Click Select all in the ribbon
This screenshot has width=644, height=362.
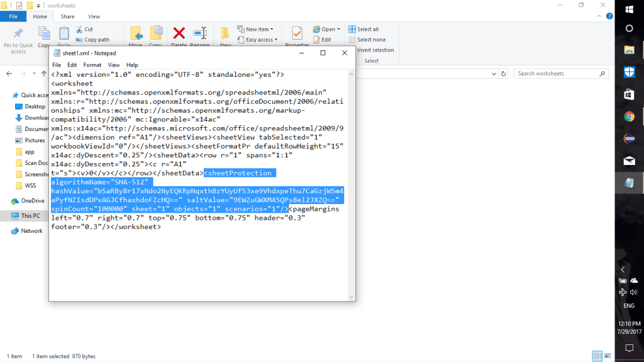[x=367, y=30]
